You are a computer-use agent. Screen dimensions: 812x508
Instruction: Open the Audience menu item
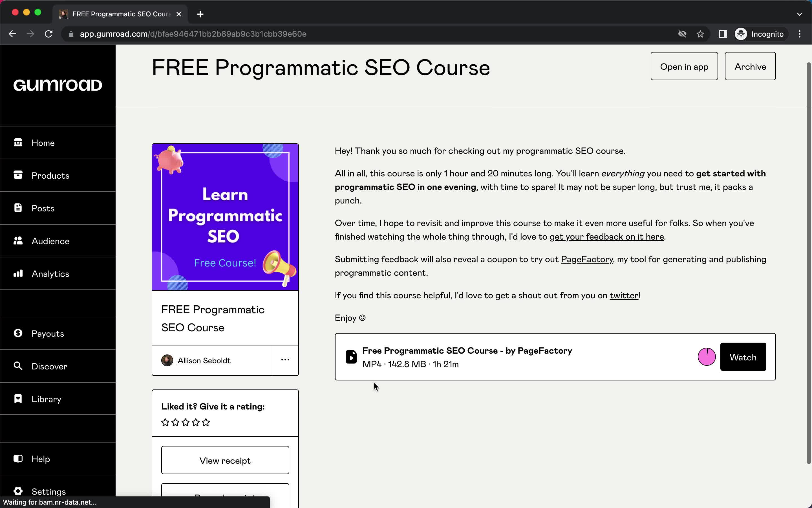[58, 241]
